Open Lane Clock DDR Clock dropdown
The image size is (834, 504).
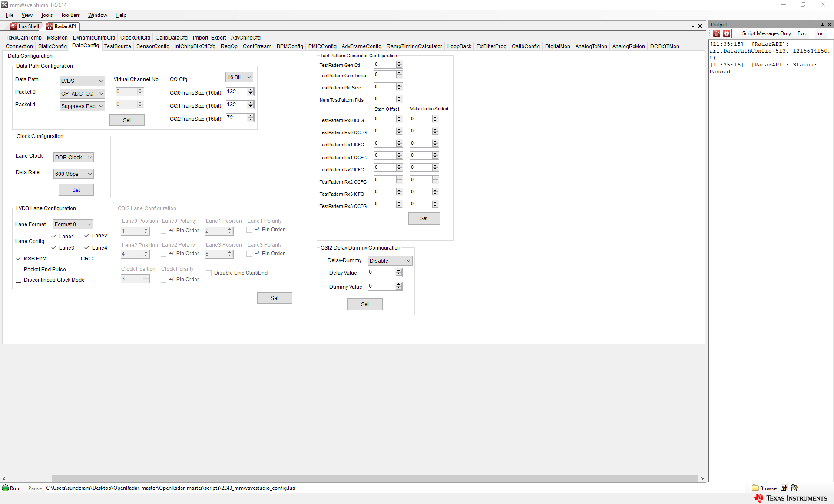coord(73,158)
